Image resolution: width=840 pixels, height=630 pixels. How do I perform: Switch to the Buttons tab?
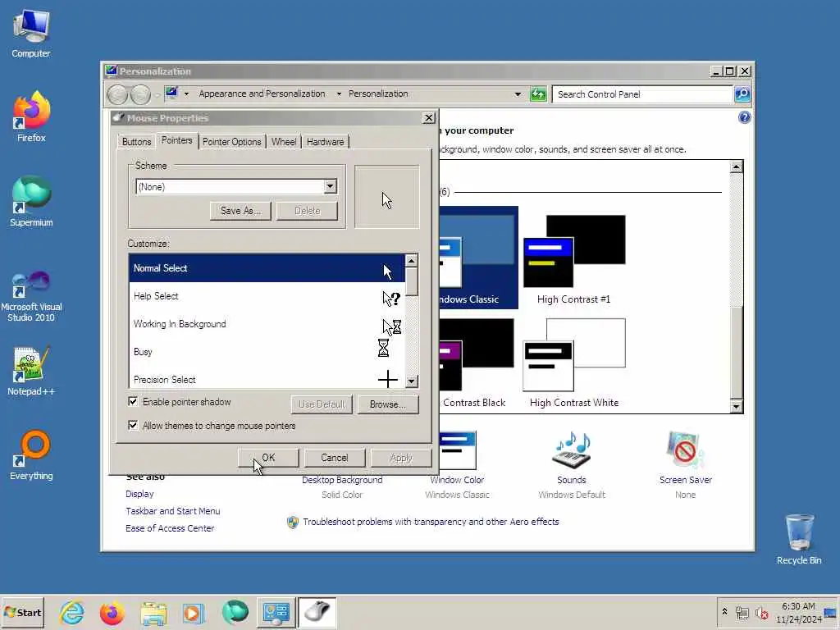137,141
